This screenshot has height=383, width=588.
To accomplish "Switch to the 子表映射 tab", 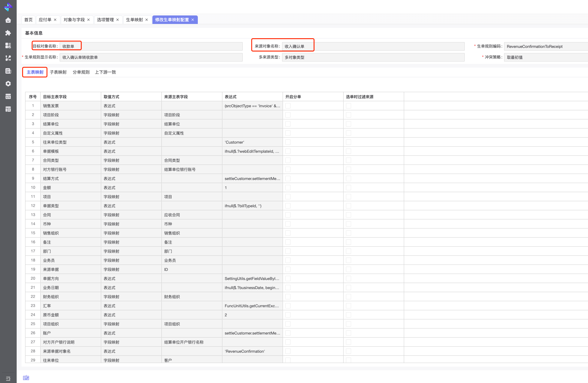I will click(58, 72).
